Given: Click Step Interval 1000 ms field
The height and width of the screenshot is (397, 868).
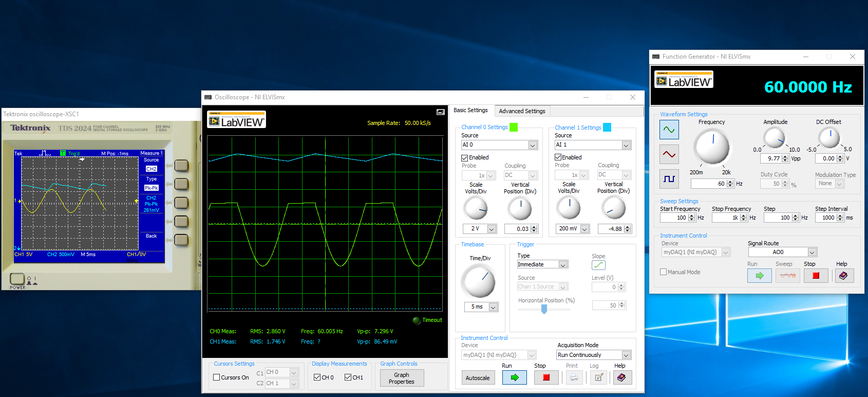Looking at the screenshot, I should point(826,218).
